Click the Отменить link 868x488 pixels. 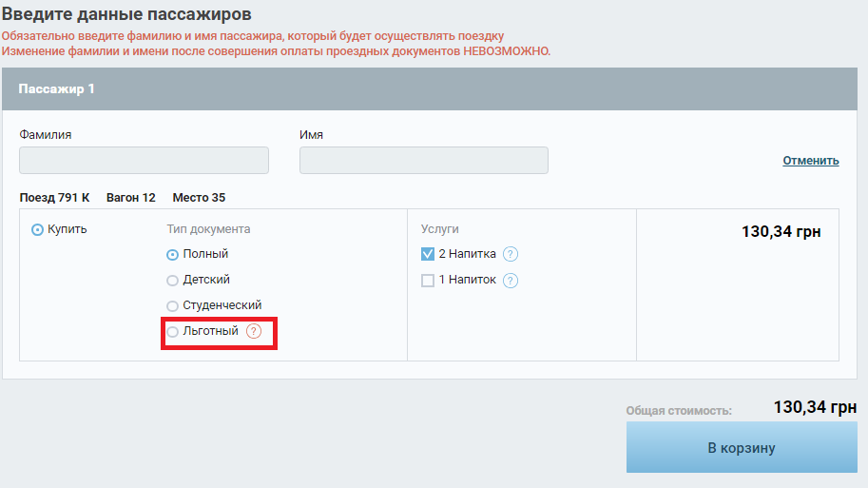click(810, 161)
